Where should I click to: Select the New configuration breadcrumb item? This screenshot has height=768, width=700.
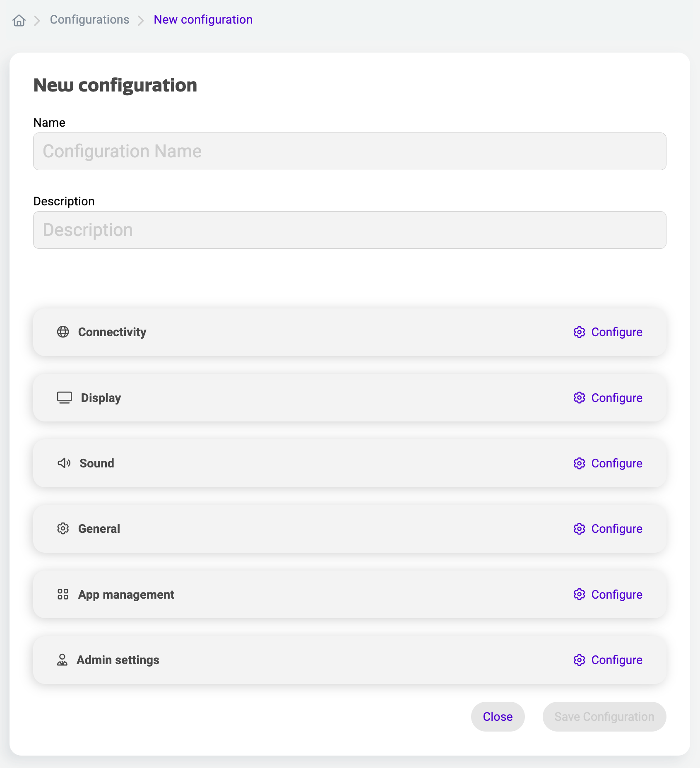(203, 19)
